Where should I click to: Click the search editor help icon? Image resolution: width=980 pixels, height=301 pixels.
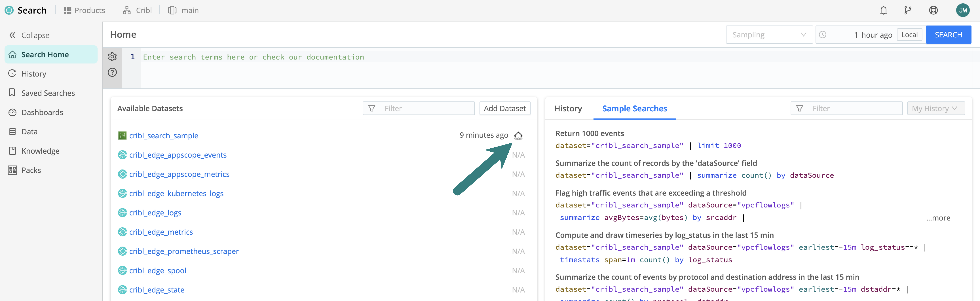[112, 72]
